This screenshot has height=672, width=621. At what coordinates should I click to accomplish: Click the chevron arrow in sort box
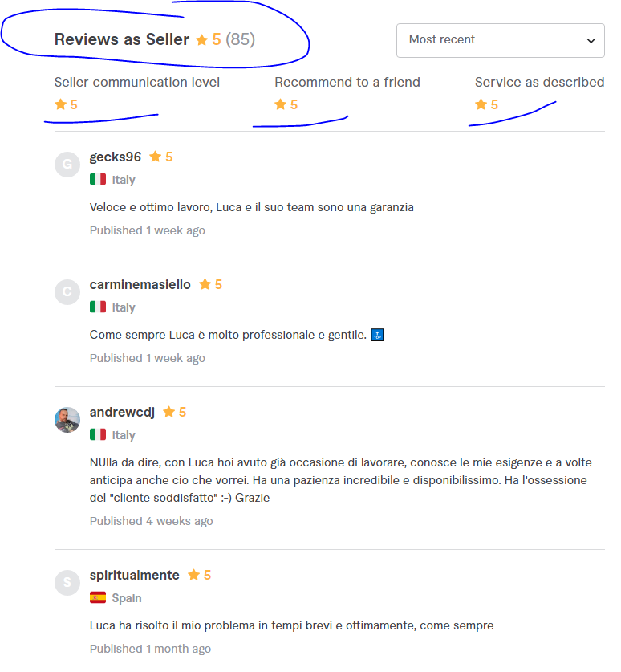[x=591, y=41]
